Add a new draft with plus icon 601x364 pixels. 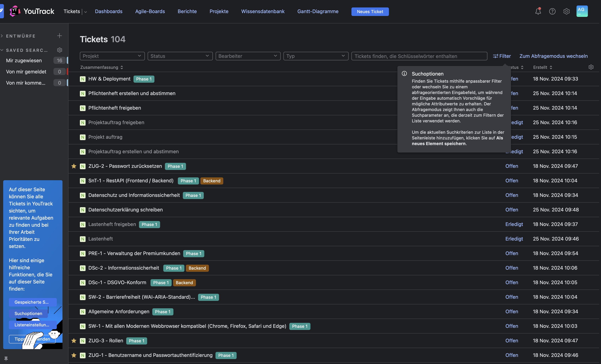pos(59,36)
